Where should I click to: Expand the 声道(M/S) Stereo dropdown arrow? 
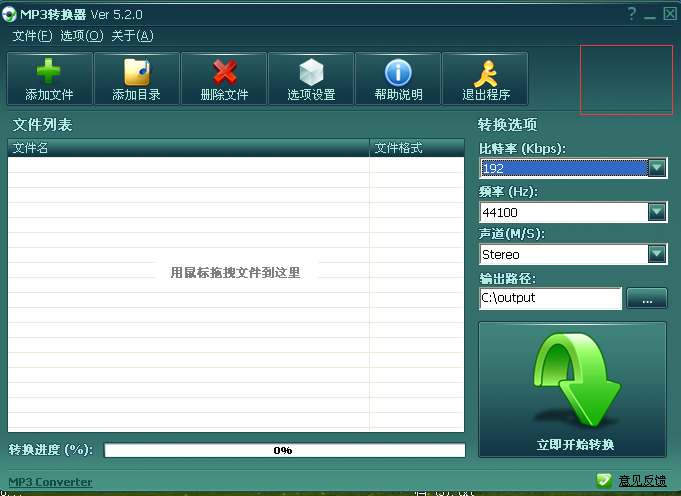[657, 254]
